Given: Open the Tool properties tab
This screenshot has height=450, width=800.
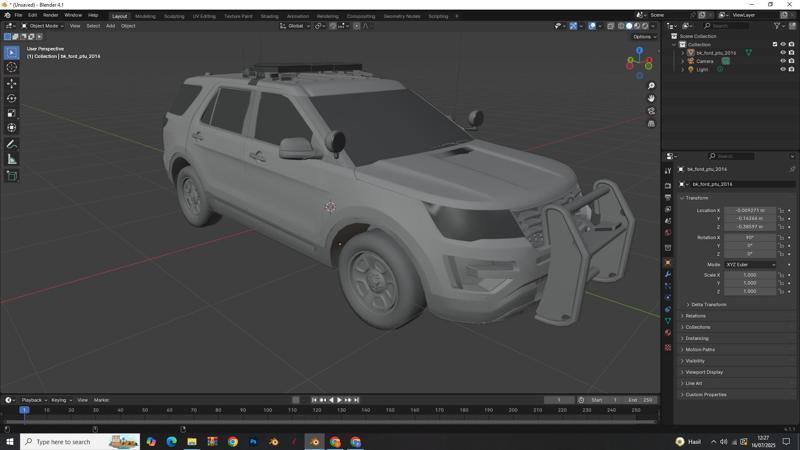Looking at the screenshot, I should (x=668, y=171).
